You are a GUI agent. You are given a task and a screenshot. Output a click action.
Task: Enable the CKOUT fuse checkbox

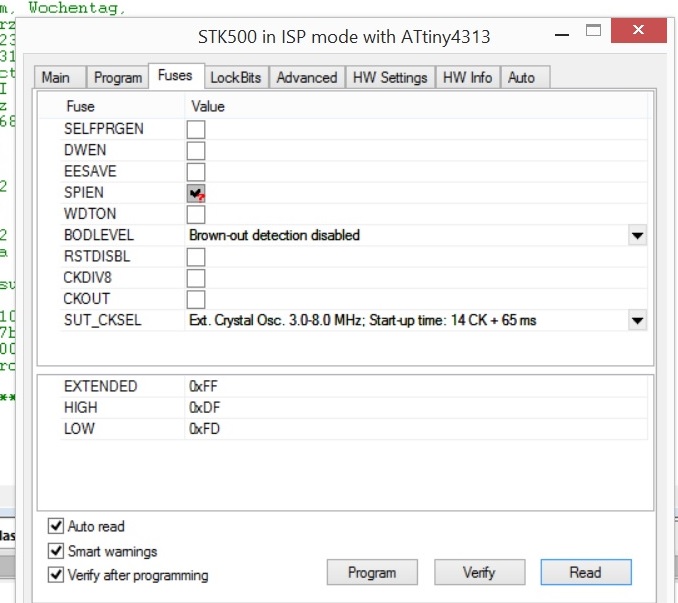(x=196, y=299)
